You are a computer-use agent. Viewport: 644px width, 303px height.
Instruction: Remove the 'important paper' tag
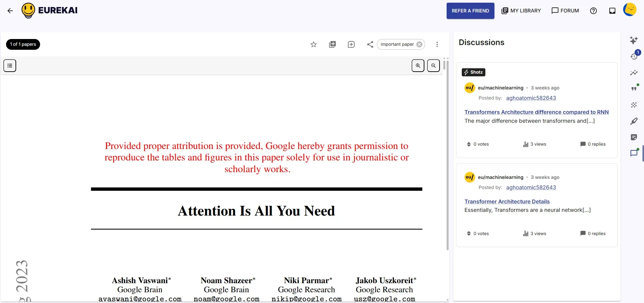tap(419, 44)
